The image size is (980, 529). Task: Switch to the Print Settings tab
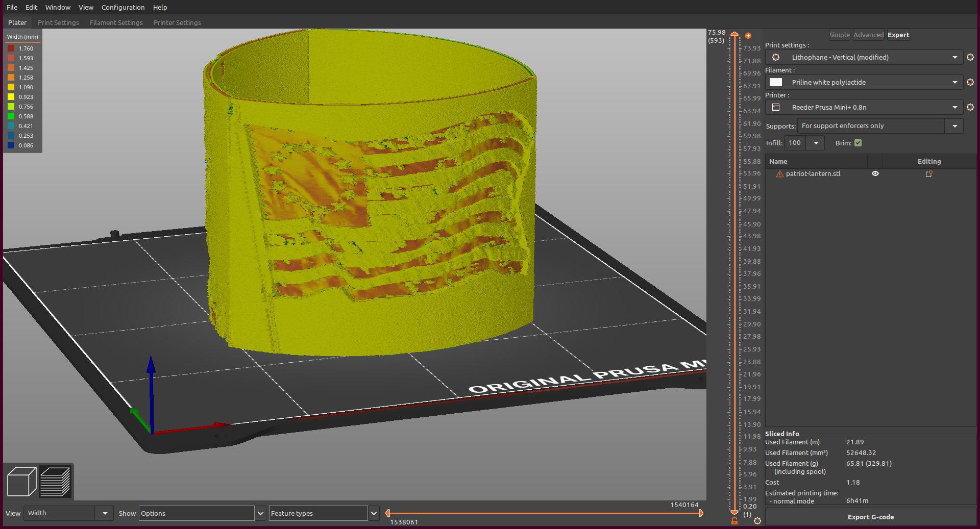click(x=58, y=22)
